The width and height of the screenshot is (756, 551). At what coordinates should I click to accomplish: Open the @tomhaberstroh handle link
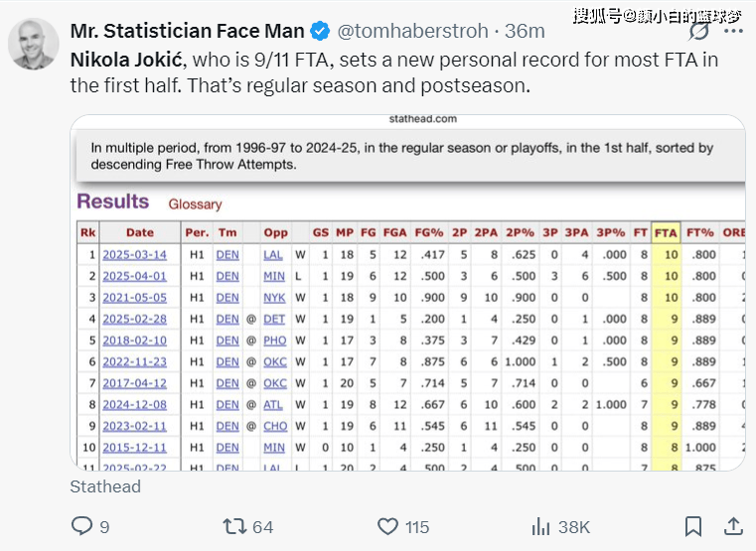coord(412,32)
